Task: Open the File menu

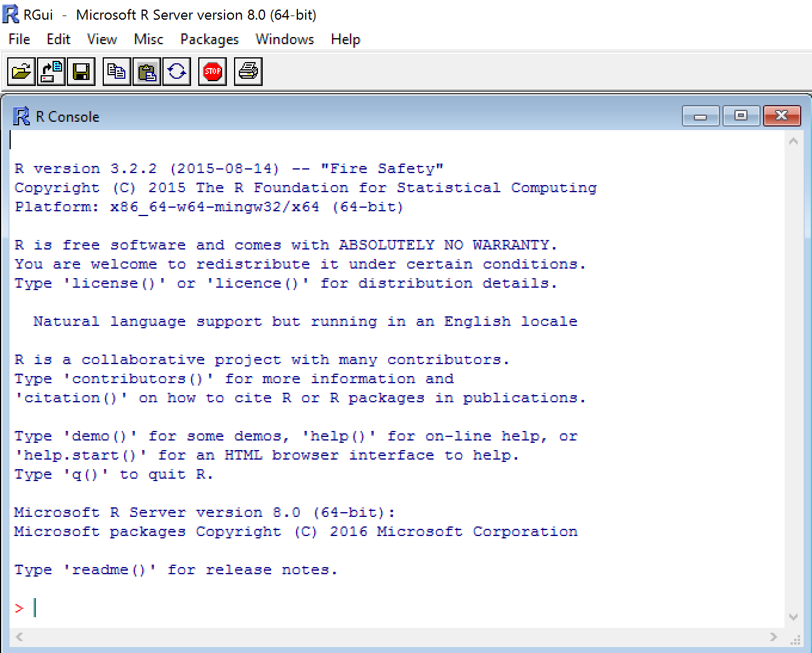Action: click(19, 39)
